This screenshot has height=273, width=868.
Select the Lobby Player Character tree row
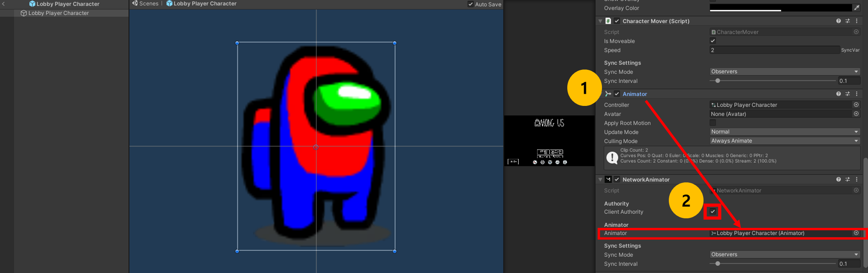(64, 13)
